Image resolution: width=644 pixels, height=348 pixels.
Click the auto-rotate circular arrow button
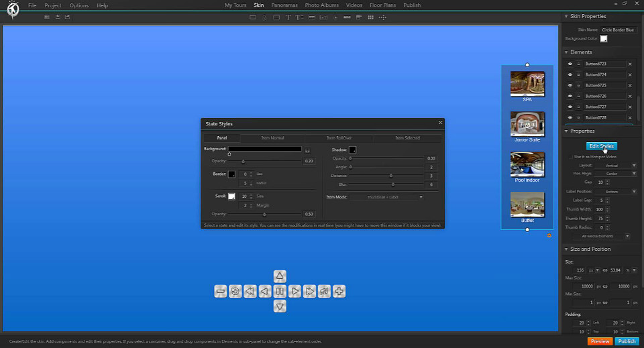click(x=235, y=291)
